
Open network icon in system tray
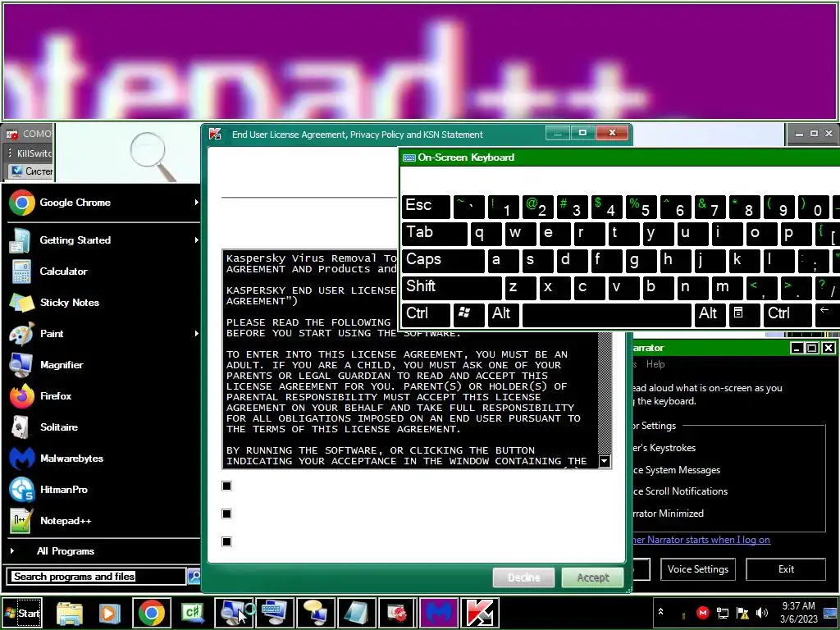(x=723, y=613)
